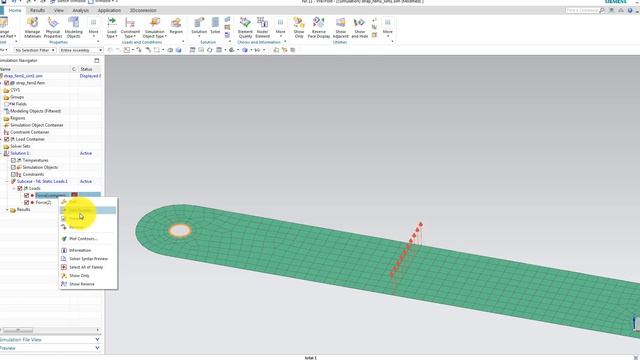
Task: Click the Show and Hide tool
Action: coord(360,28)
